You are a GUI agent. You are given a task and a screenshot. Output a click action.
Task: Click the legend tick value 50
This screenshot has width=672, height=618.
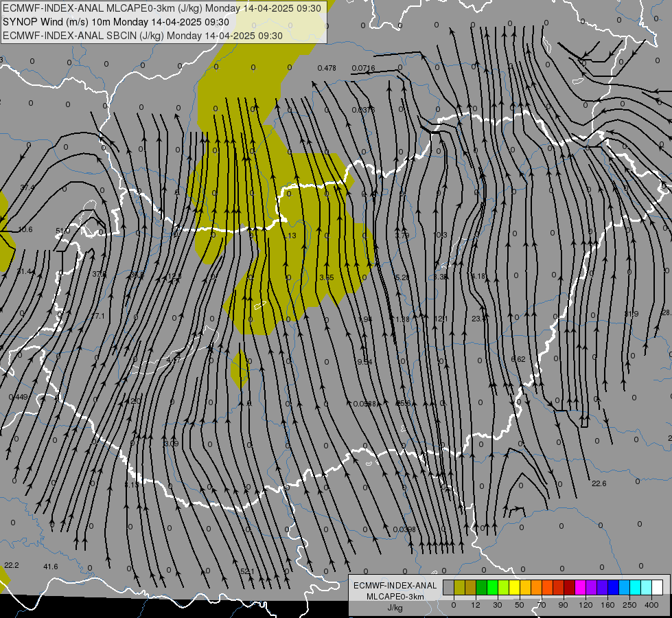click(520, 605)
